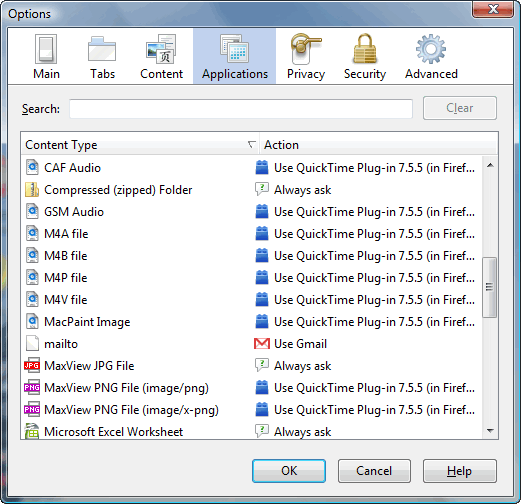Switch to the Security tab label
Screen dimensions: 521x504
(x=365, y=74)
